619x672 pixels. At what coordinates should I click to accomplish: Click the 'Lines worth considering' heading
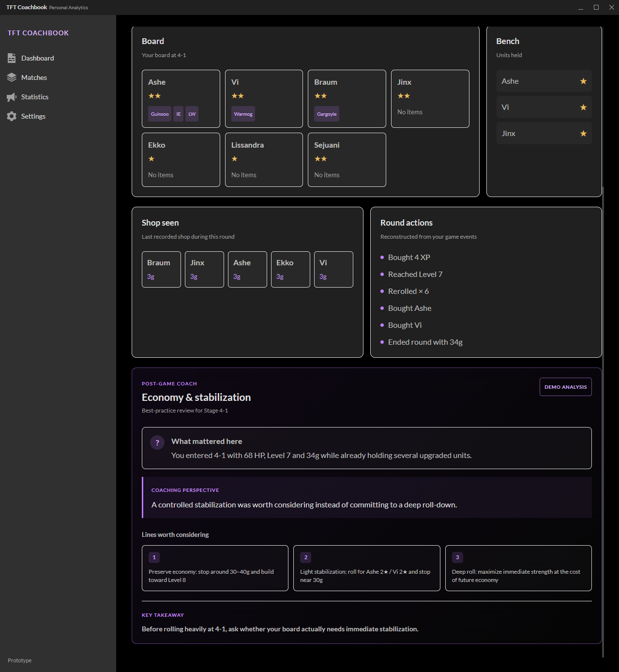click(175, 535)
